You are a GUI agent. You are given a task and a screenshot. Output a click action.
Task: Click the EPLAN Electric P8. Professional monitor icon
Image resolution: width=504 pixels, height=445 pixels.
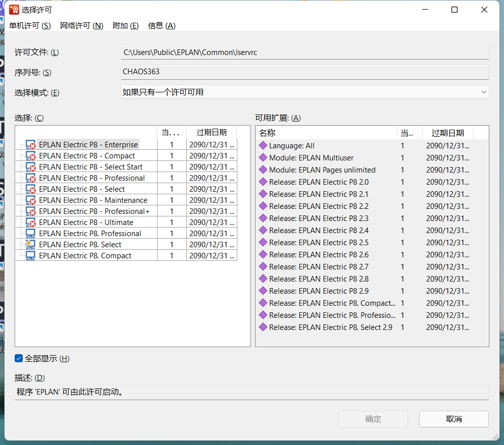(30, 234)
